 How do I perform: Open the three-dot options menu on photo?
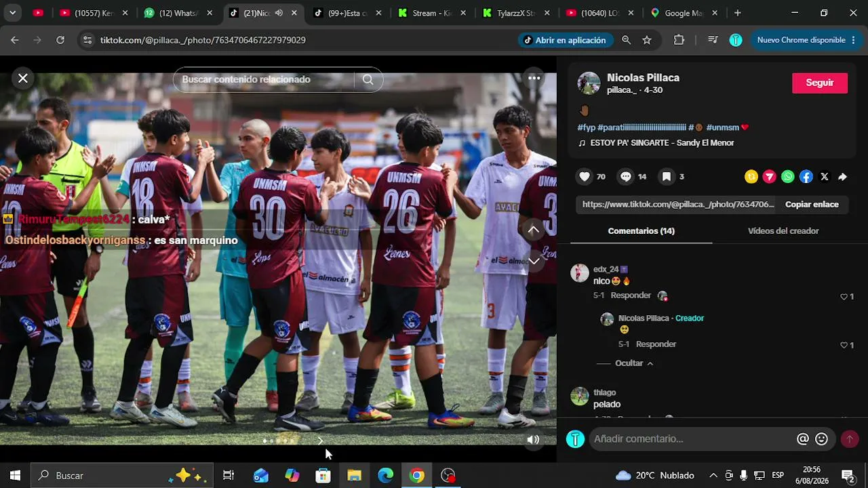pyautogui.click(x=534, y=78)
